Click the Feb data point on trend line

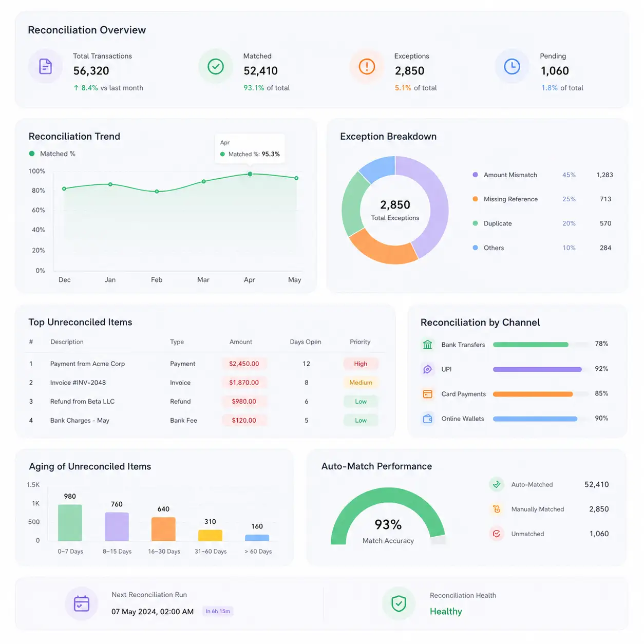pyautogui.click(x=157, y=192)
